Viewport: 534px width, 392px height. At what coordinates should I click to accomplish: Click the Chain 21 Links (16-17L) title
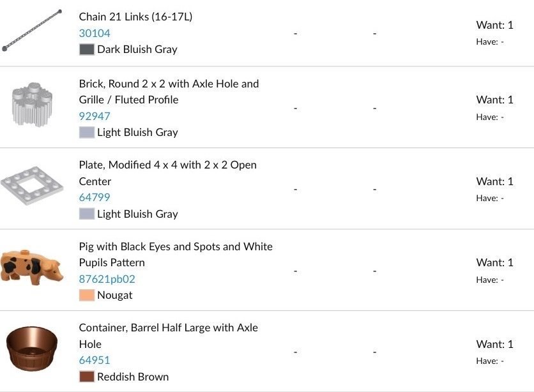[135, 17]
